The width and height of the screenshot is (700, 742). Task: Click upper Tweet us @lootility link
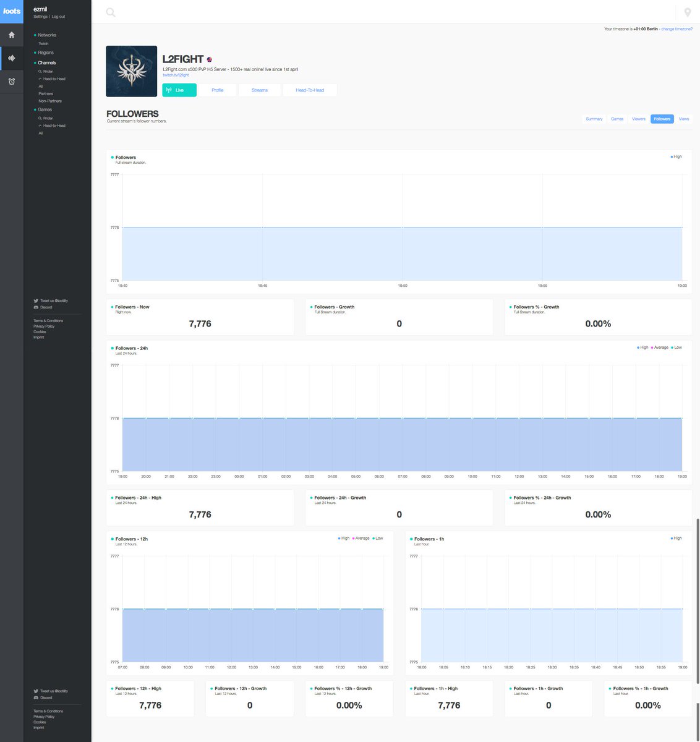[51, 301]
